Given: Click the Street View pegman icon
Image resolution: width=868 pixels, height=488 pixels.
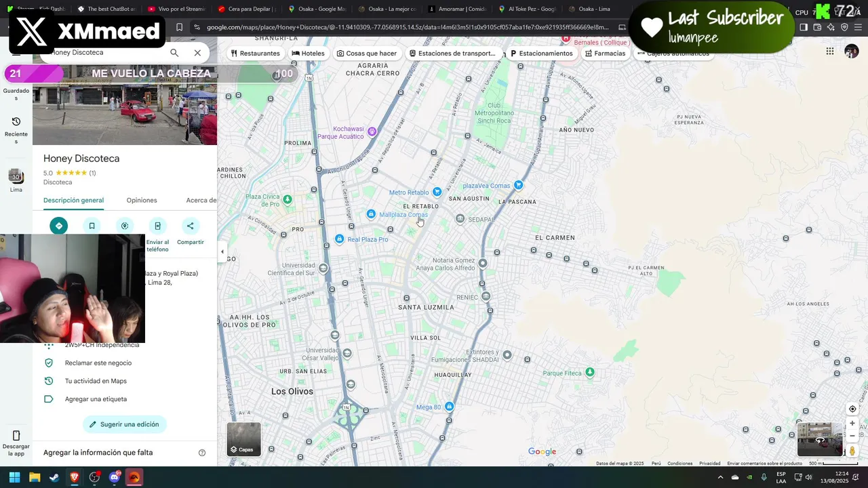Looking at the screenshot, I should 852,451.
